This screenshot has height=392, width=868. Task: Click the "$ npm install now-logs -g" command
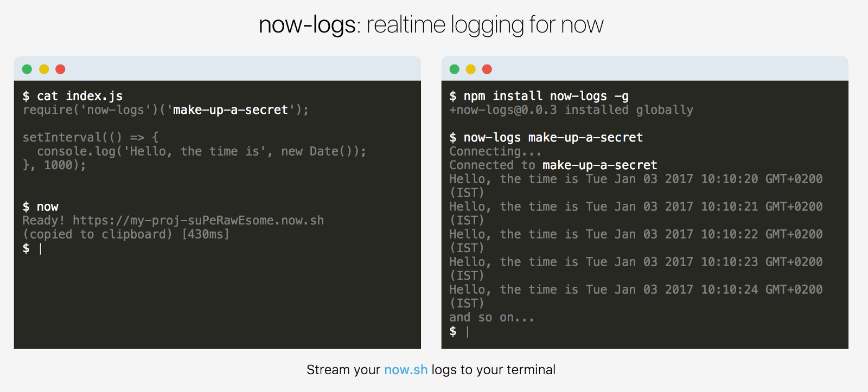539,96
